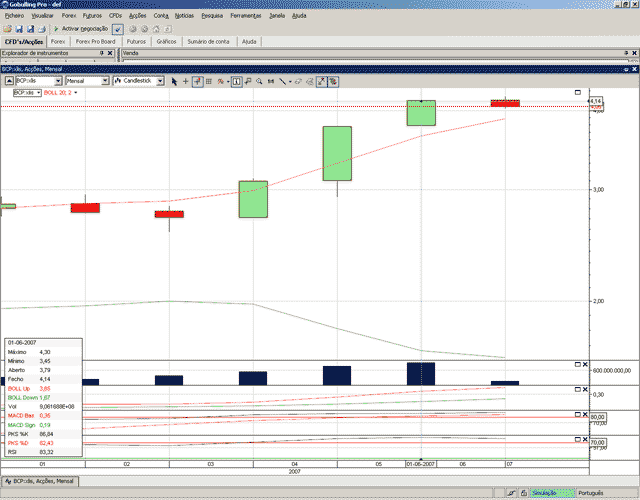
Task: Close the volume sub-chart pane
Action: 585,364
